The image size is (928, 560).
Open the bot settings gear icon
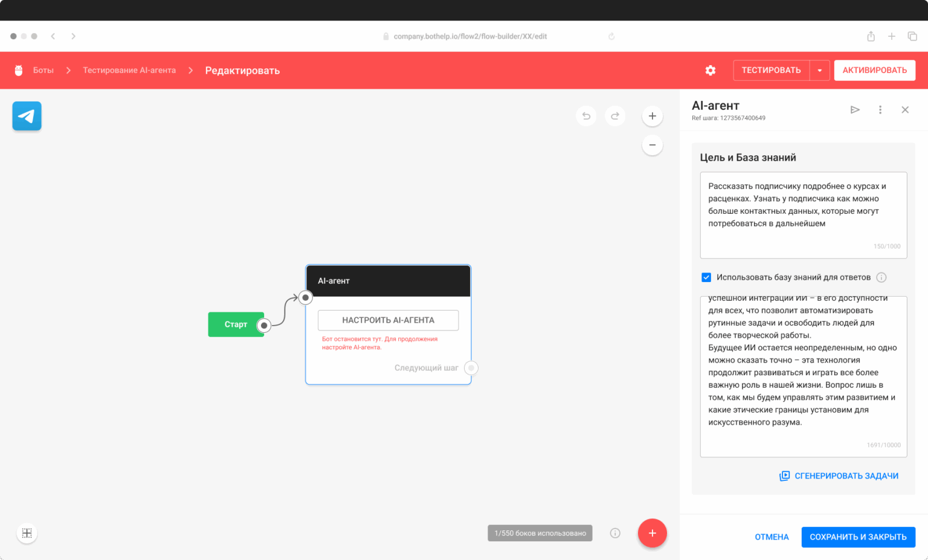click(x=710, y=70)
